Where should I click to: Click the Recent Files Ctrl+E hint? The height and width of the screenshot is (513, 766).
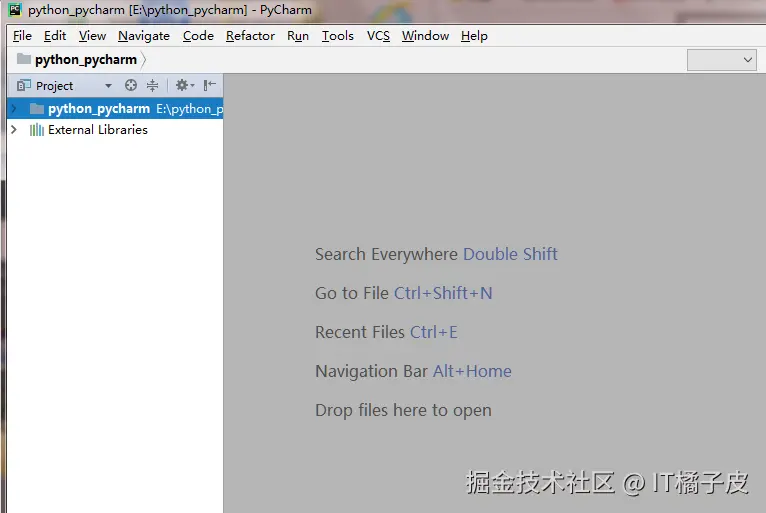[x=386, y=332]
